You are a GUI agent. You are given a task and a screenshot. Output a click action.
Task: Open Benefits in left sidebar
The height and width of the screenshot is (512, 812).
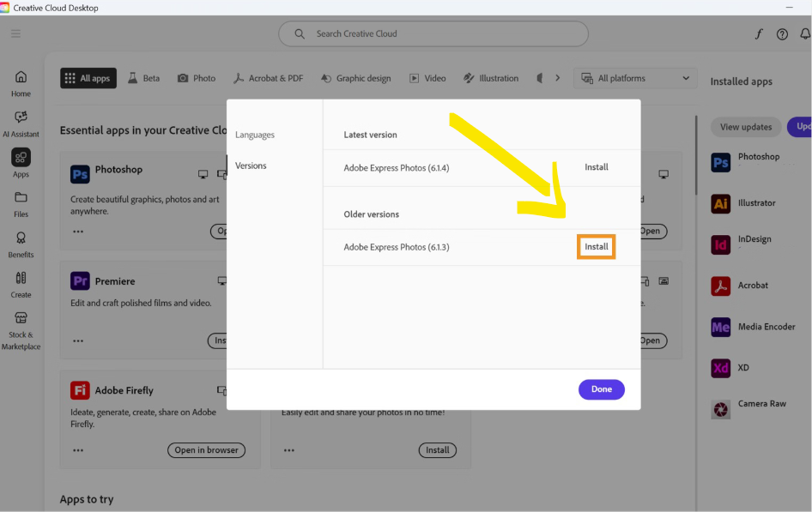click(x=21, y=244)
